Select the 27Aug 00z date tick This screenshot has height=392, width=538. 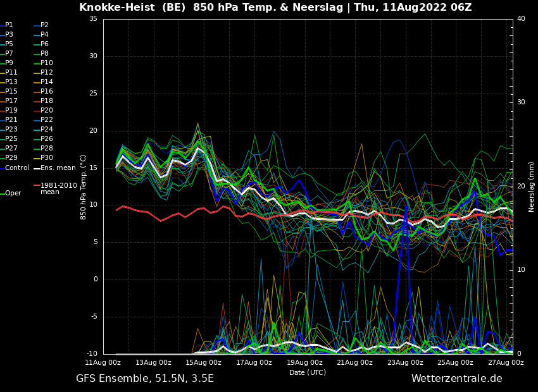tap(505, 362)
